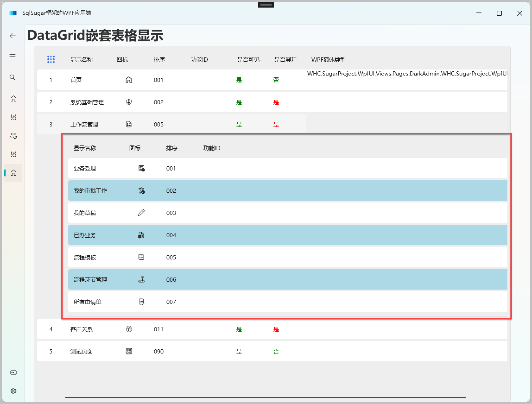Click the home icon in 首页 row
This screenshot has width=532, height=404.
[129, 80]
